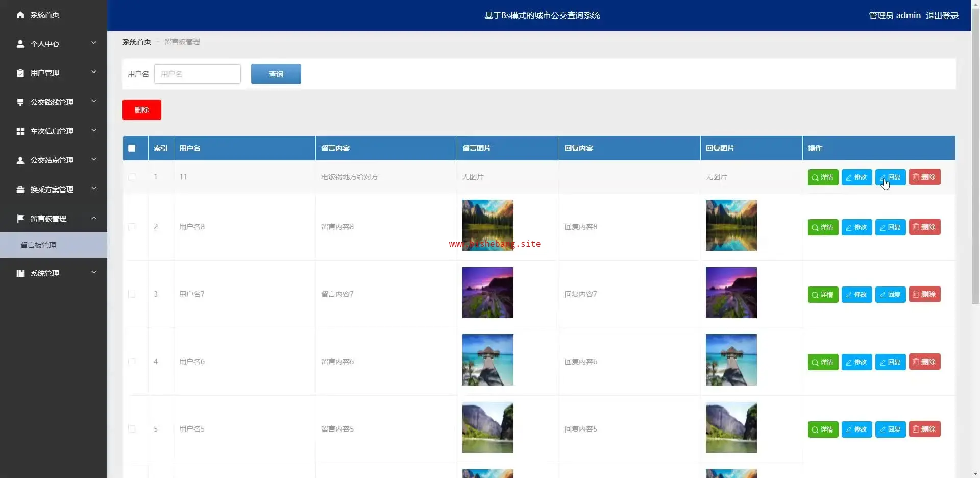Click the person icon for 个人中心
Image resolution: width=980 pixels, height=478 pixels.
click(20, 44)
